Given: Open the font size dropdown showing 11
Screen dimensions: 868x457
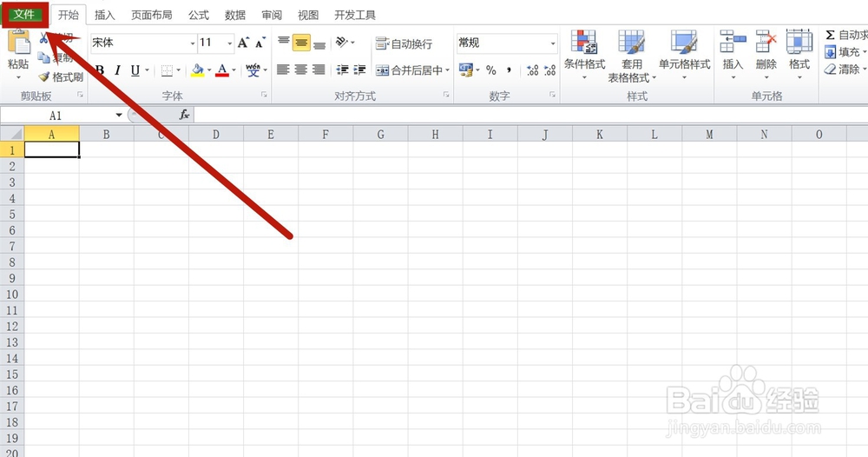Looking at the screenshot, I should pos(230,43).
